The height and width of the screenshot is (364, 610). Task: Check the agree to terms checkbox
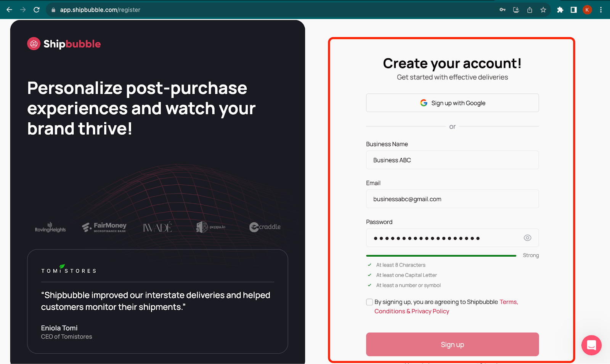point(369,302)
